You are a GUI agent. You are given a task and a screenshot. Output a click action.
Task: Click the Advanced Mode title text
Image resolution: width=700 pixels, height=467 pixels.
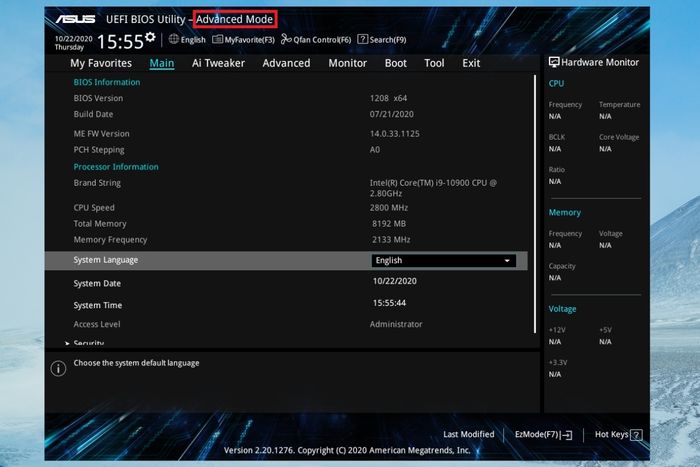234,19
